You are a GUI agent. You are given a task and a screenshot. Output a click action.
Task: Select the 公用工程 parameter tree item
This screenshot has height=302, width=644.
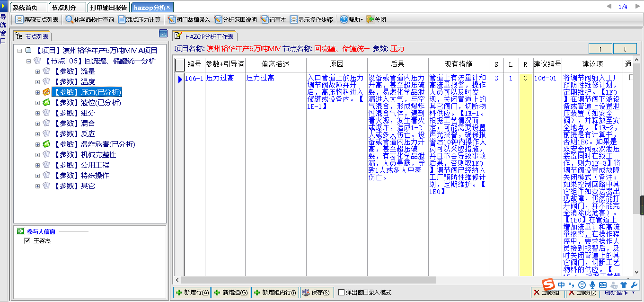[x=80, y=165]
